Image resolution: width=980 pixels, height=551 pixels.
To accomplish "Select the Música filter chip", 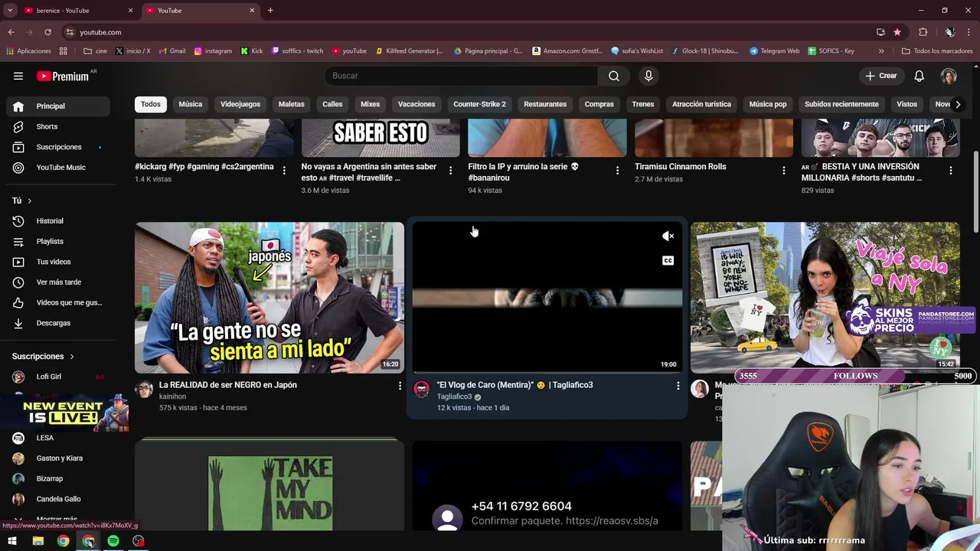I will [x=191, y=104].
